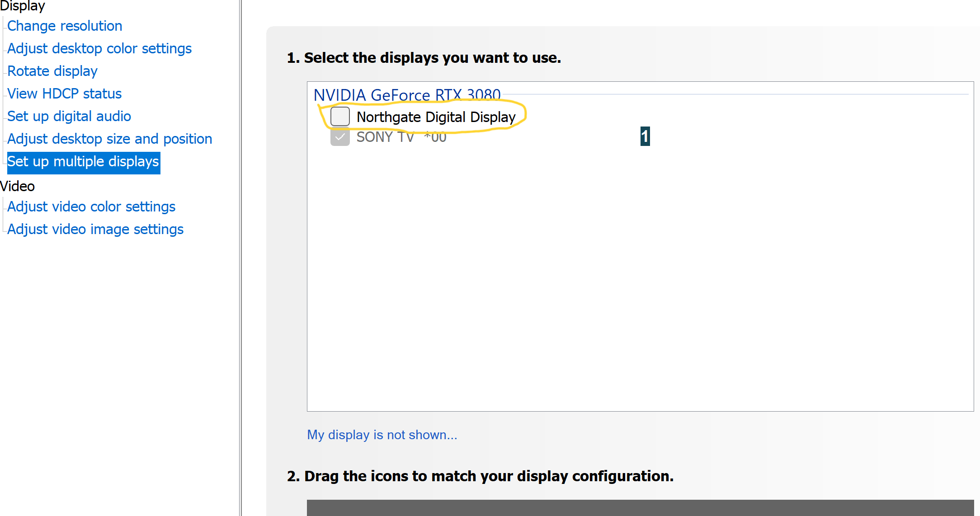
Task: Click the display number 1 badge
Action: 645,136
